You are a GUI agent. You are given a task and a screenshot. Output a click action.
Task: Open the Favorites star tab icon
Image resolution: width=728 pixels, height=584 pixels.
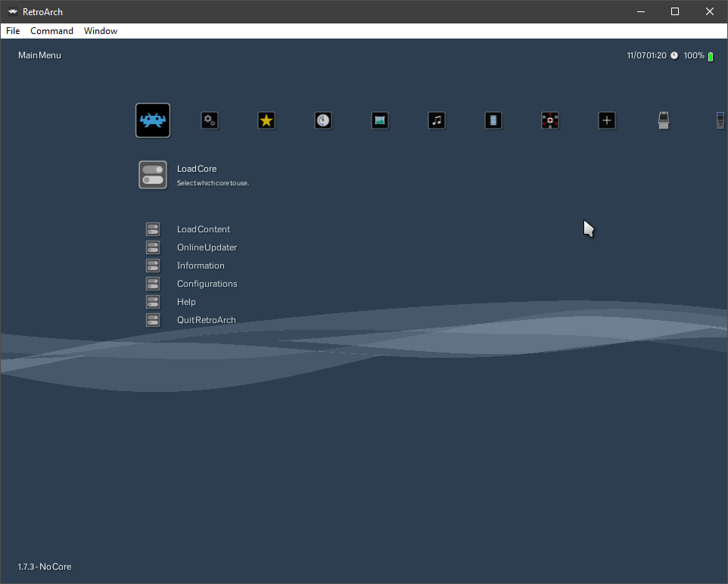pyautogui.click(x=266, y=120)
